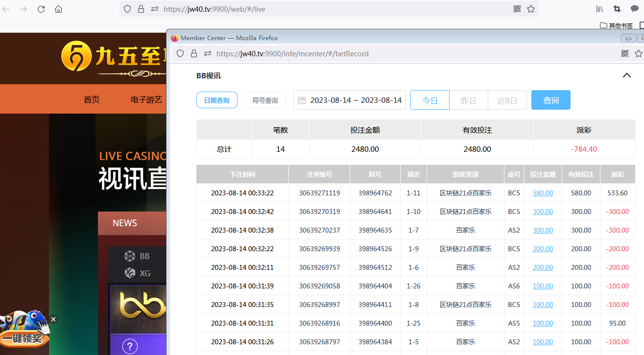Open 电子游艺 in the site navigation
Viewport: 644px width, 355px height.
coord(146,99)
